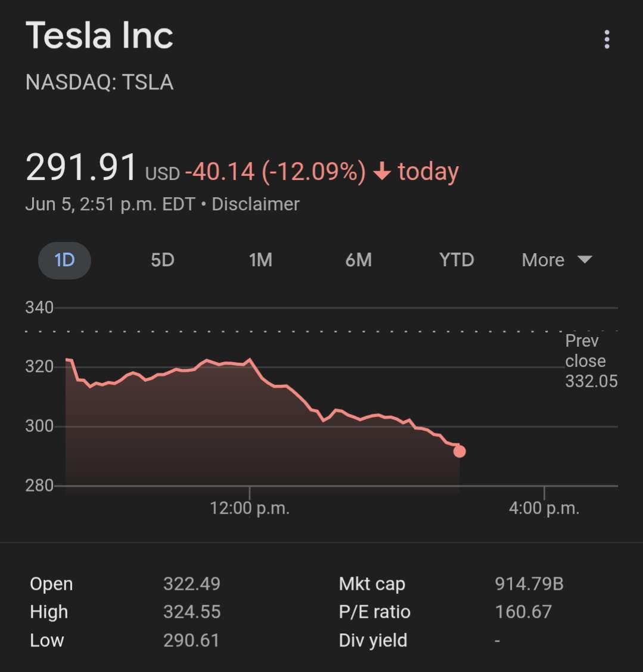Switch to the 1M chart tab
This screenshot has width=643, height=672.
(x=260, y=260)
